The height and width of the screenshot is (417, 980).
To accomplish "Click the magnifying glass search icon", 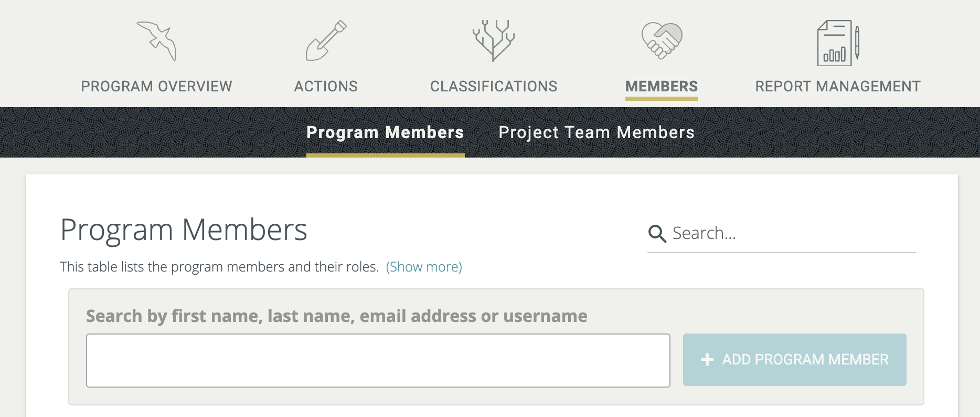I will pyautogui.click(x=657, y=234).
